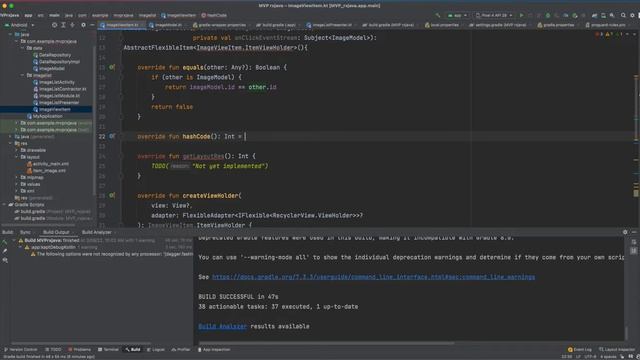Open the Version Control tool window
The height and width of the screenshot is (360, 640).
click(20, 350)
